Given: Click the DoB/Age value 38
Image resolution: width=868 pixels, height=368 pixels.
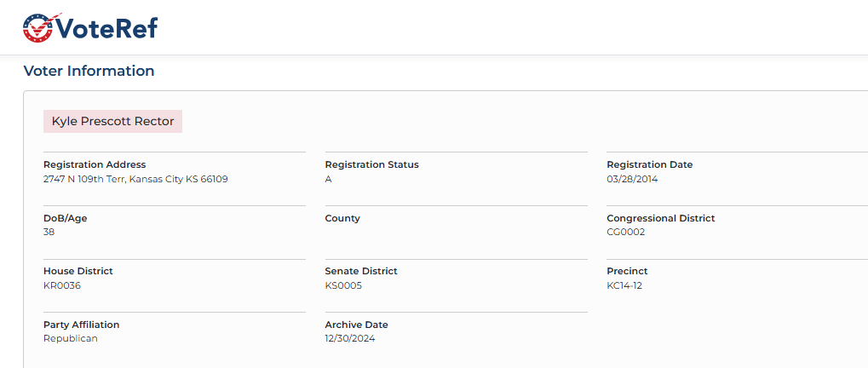Looking at the screenshot, I should tap(49, 233).
